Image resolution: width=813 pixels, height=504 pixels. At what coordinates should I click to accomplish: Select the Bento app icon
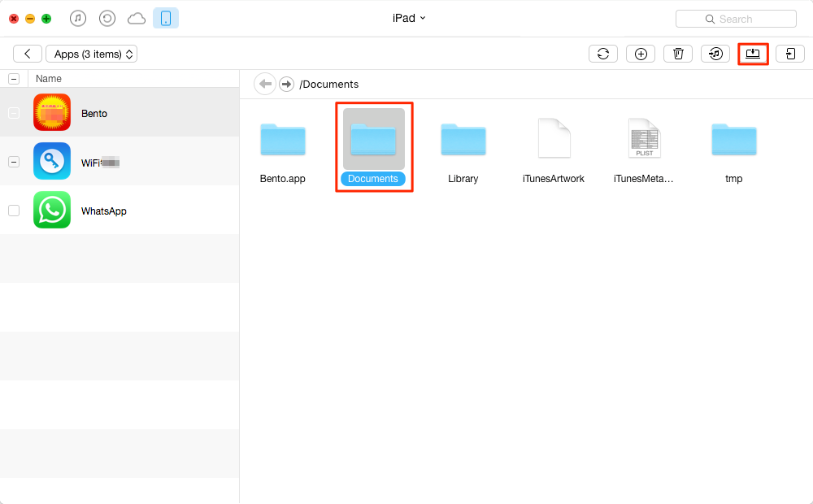[52, 112]
